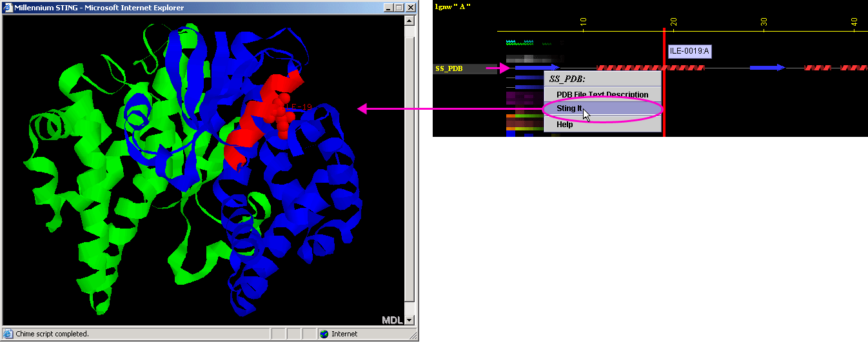This screenshot has height=348, width=868.
Task: Click the Millennium STING window title text
Action: tap(99, 8)
